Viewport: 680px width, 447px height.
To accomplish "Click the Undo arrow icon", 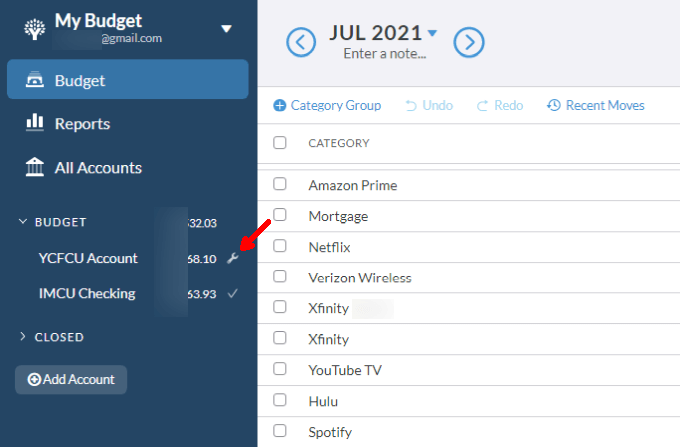I will click(412, 105).
